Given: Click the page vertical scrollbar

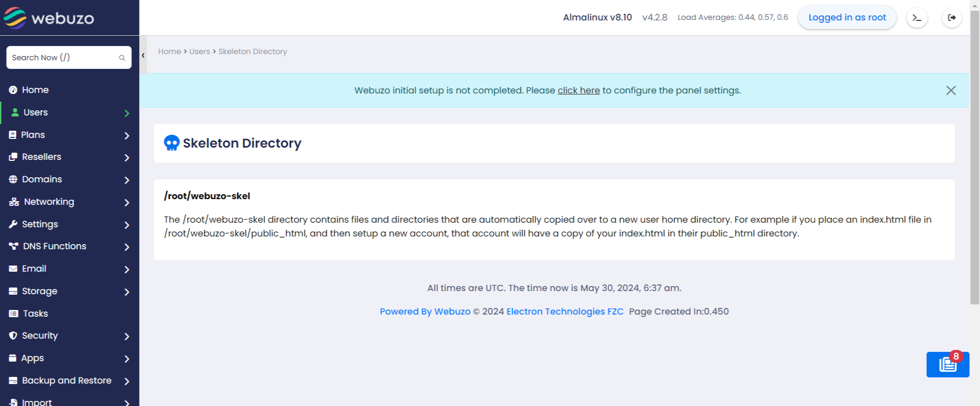Looking at the screenshot, I should pos(974,153).
